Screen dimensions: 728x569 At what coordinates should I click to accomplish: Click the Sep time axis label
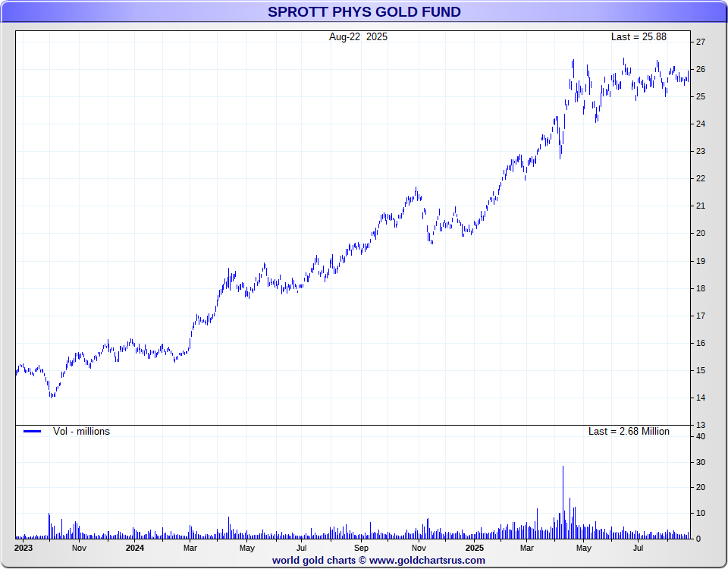(361, 549)
